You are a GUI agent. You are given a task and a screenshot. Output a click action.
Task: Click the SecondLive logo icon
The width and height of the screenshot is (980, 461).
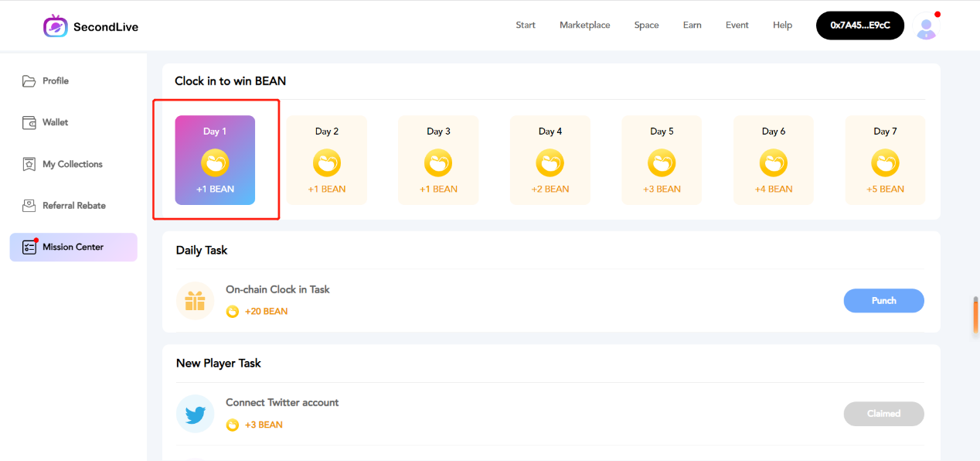click(56, 26)
